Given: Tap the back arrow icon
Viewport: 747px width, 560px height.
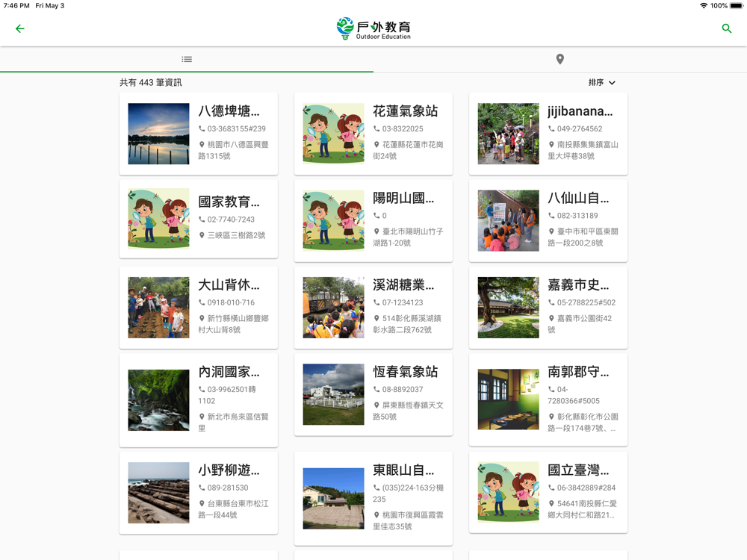Looking at the screenshot, I should click(20, 28).
